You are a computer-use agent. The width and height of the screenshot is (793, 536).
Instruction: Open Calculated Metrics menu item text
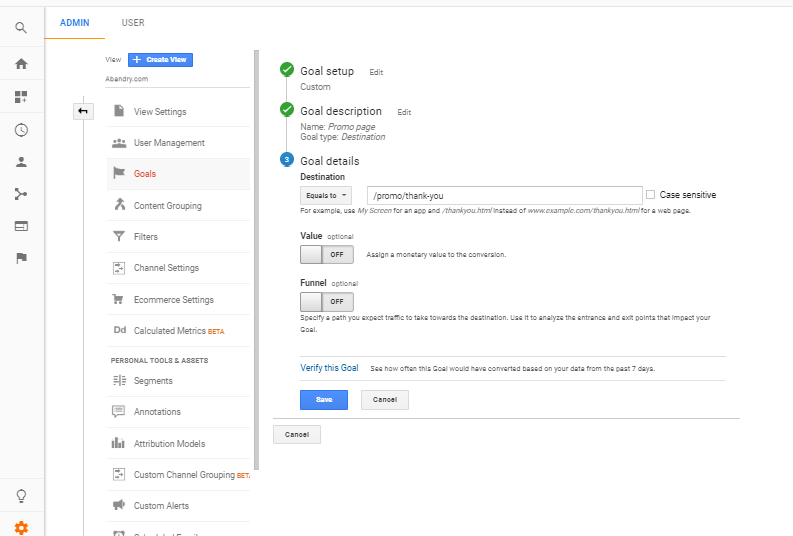[x=169, y=331]
